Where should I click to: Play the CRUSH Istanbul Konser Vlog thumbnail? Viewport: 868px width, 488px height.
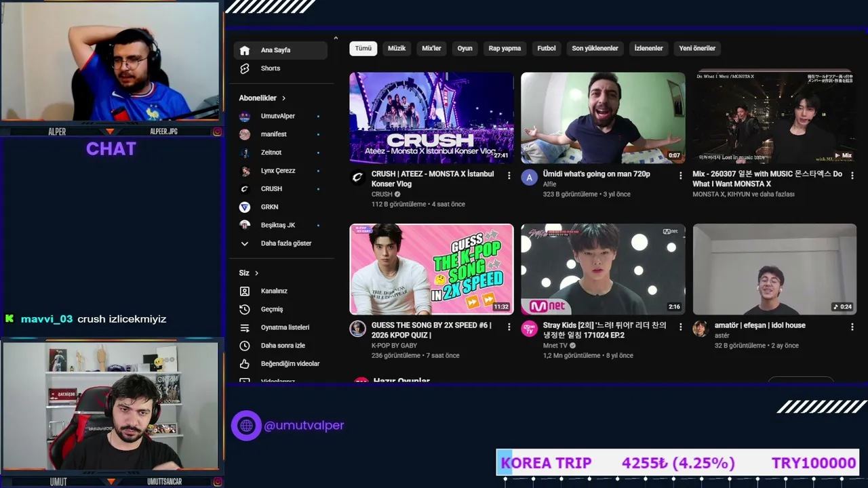click(431, 118)
